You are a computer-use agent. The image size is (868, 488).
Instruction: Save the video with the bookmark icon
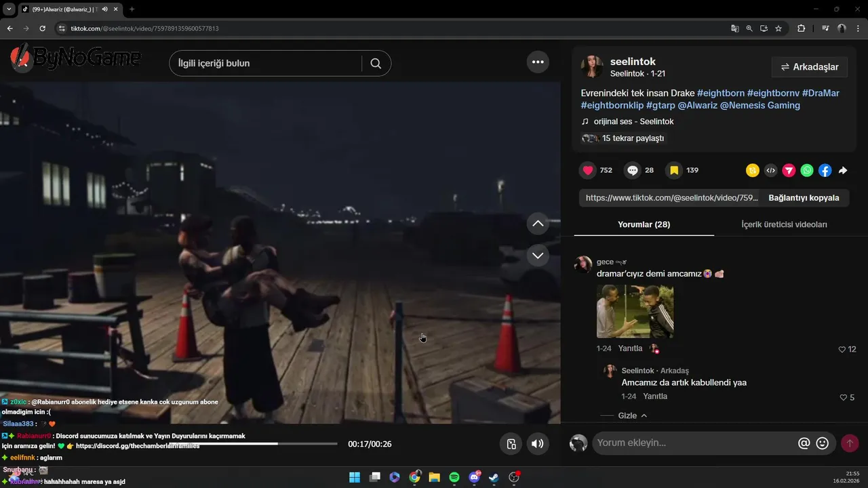point(674,170)
